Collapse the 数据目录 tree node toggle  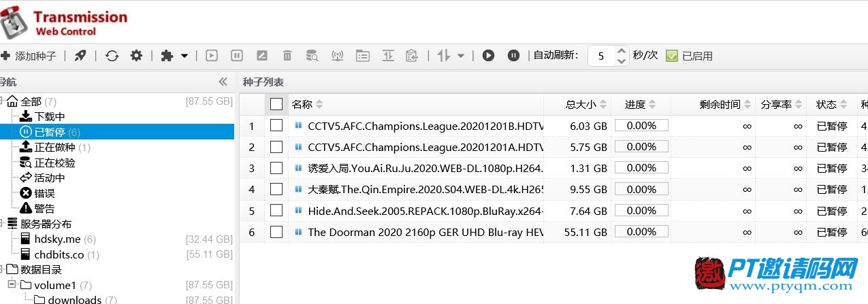(x=1, y=269)
